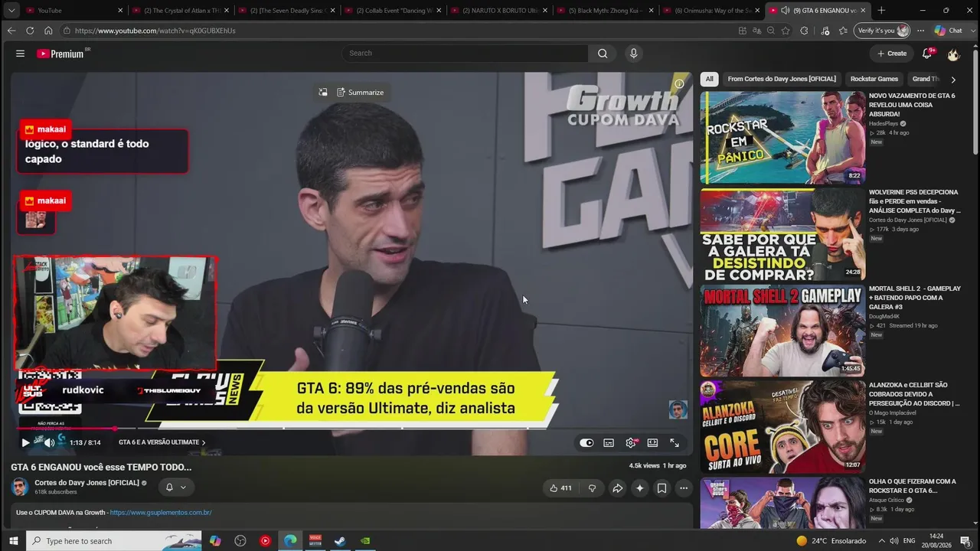The image size is (980, 551).
Task: Open 'NOVO VAZAMENTO DE GTA 6' video title
Action: point(912,105)
